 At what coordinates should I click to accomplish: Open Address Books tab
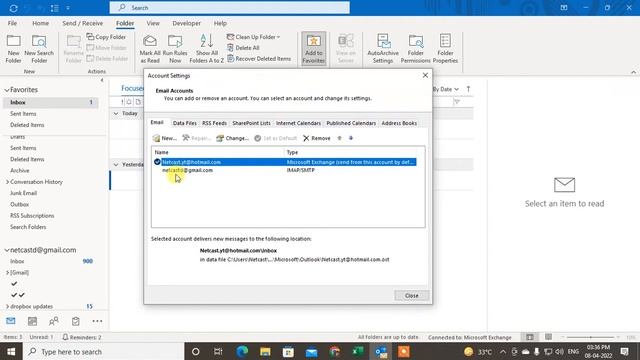(x=399, y=123)
